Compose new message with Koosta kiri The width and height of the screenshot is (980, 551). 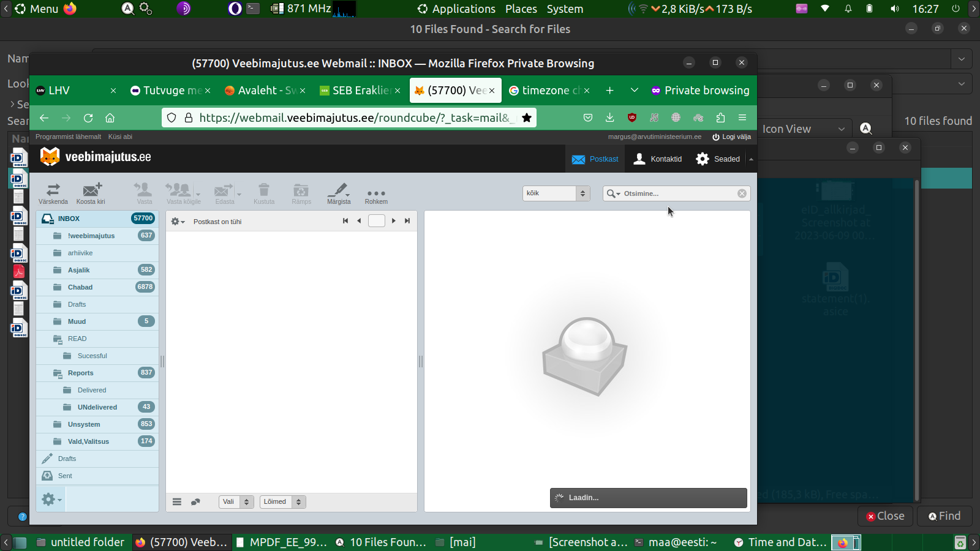[x=91, y=193]
